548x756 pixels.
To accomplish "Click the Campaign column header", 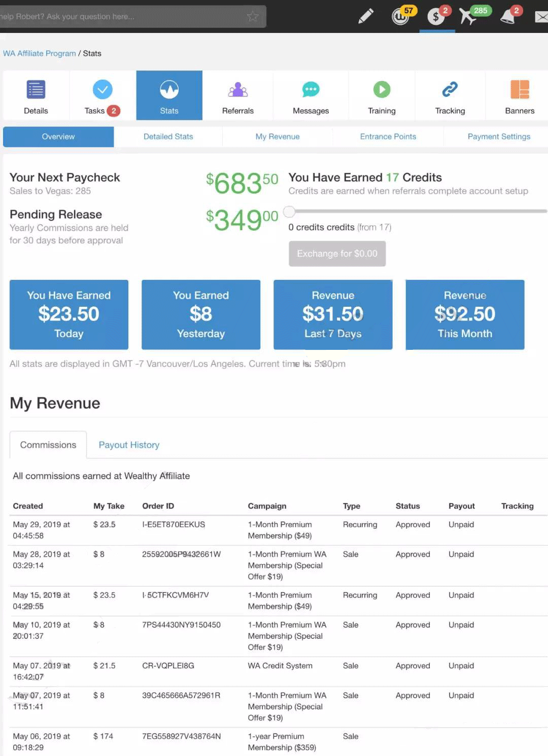I will pos(267,506).
